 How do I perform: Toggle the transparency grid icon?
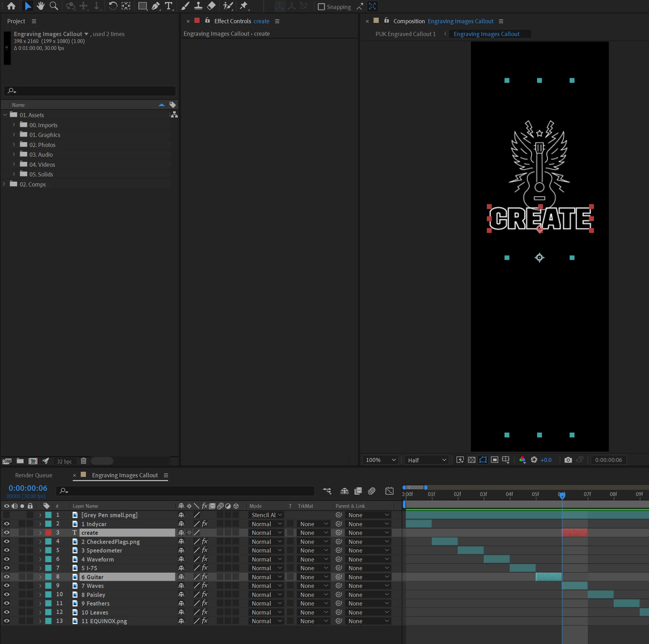pos(472,460)
